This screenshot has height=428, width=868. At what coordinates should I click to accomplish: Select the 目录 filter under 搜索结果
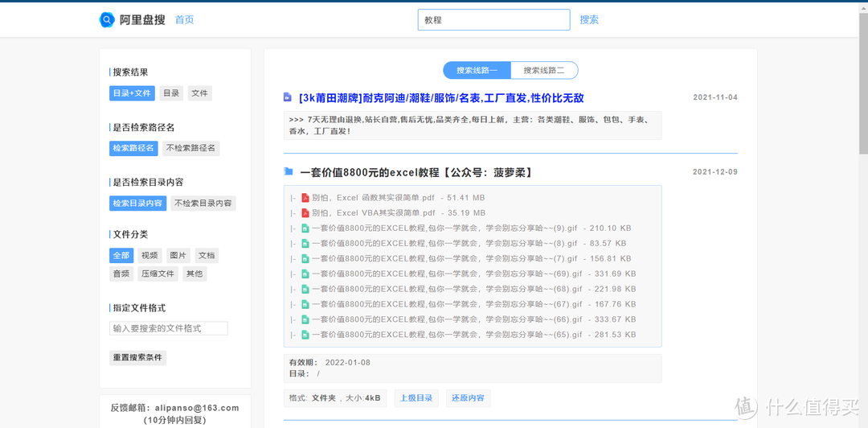click(172, 93)
